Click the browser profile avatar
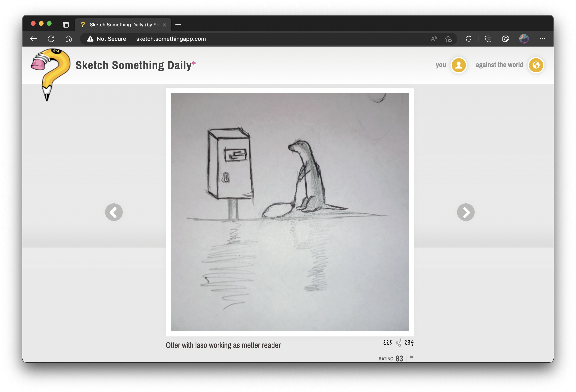This screenshot has height=392, width=576. (524, 39)
